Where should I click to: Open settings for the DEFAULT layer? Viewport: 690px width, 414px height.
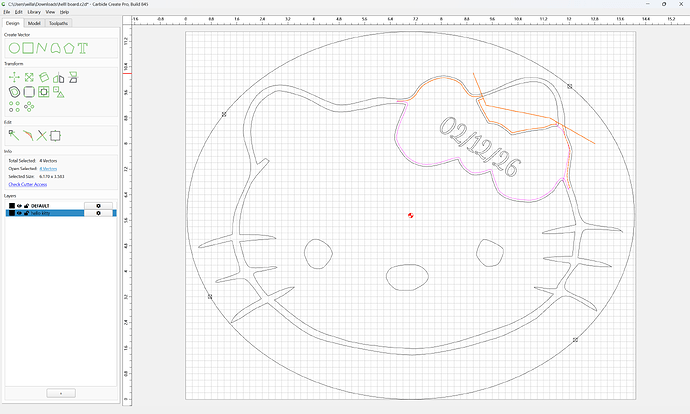click(98, 206)
